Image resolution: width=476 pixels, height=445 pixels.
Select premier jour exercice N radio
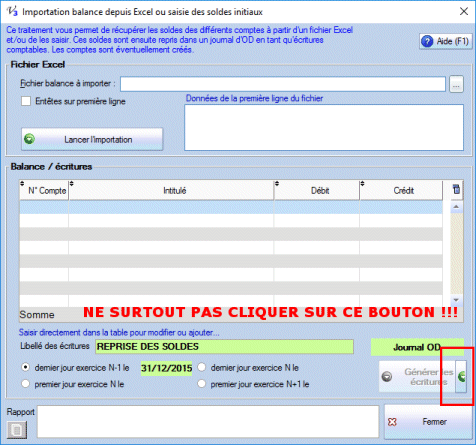click(x=25, y=384)
